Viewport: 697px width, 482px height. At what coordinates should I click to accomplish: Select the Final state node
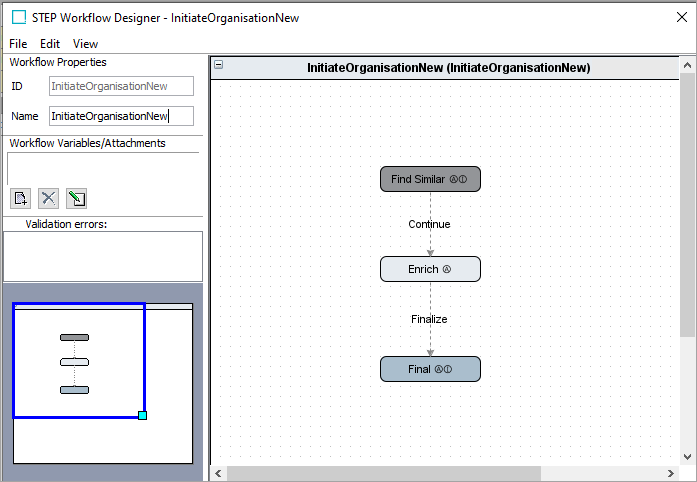point(430,369)
